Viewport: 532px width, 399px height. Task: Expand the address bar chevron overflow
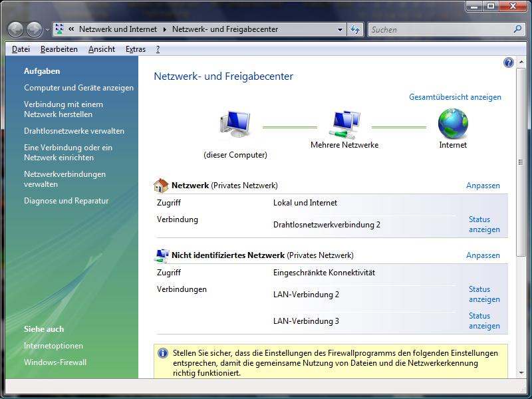[x=71, y=29]
